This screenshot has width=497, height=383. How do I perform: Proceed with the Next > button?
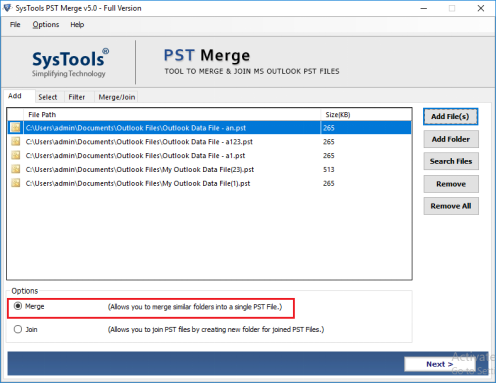(439, 364)
